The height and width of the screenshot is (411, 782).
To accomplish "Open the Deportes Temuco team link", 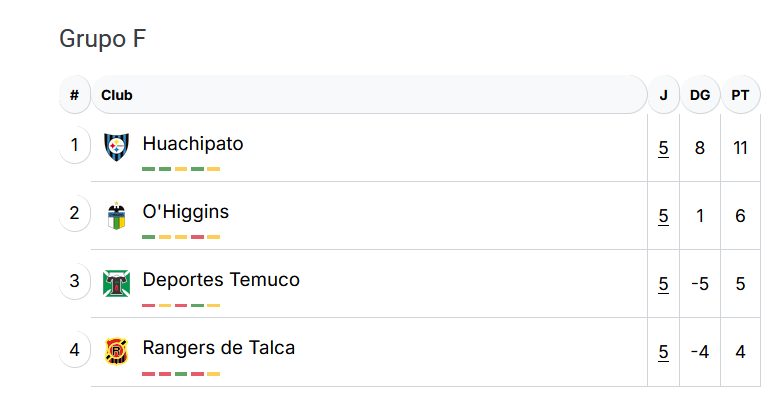I will pos(221,280).
